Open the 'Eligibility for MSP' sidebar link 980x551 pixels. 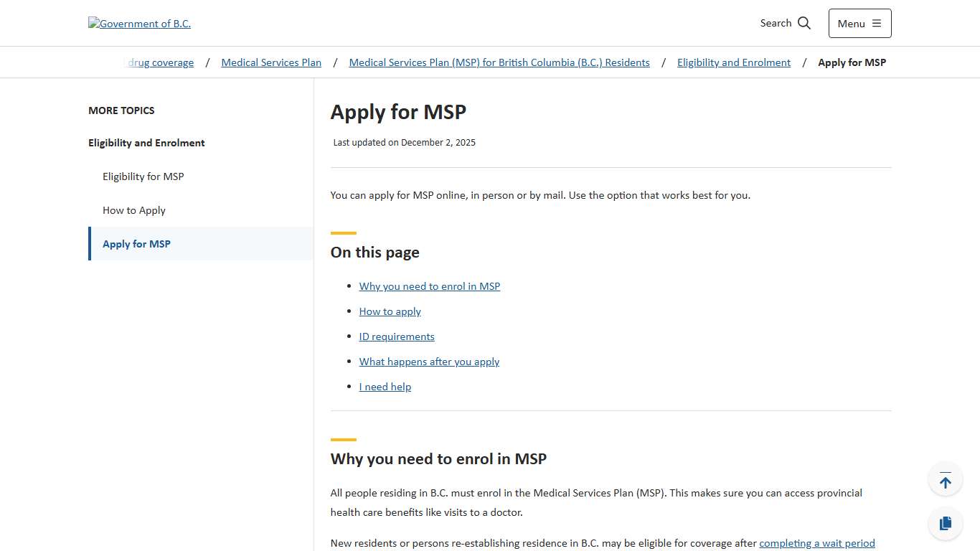[143, 176]
